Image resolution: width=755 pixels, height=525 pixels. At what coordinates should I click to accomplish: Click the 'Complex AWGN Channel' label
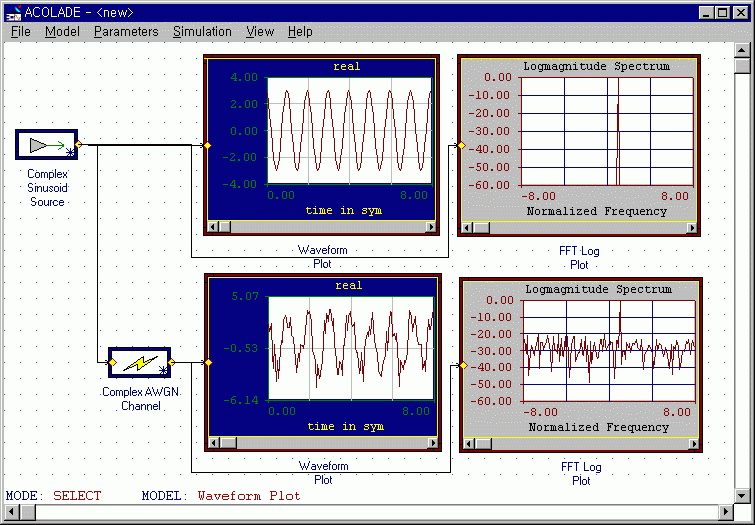pyautogui.click(x=141, y=399)
